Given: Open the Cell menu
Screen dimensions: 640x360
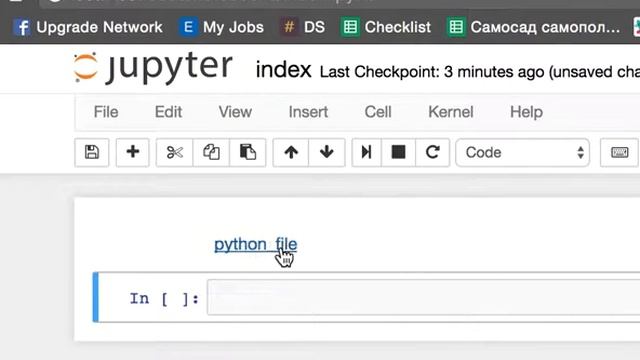Looking at the screenshot, I should pyautogui.click(x=378, y=112).
